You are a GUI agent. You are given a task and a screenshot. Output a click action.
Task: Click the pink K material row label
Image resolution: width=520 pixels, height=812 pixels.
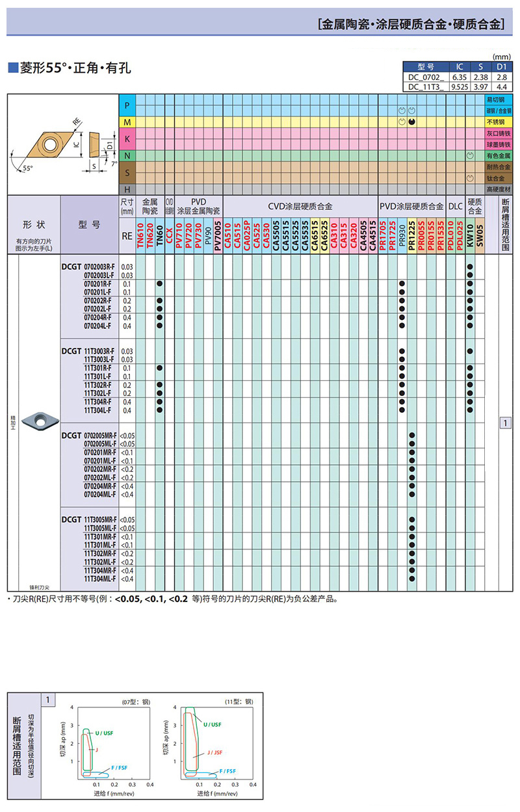[127, 139]
